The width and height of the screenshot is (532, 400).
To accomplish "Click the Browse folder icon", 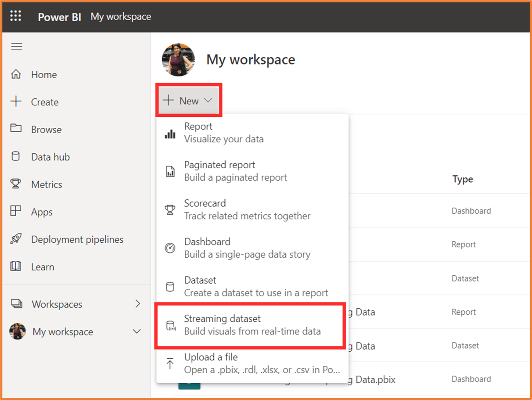I will 17,129.
